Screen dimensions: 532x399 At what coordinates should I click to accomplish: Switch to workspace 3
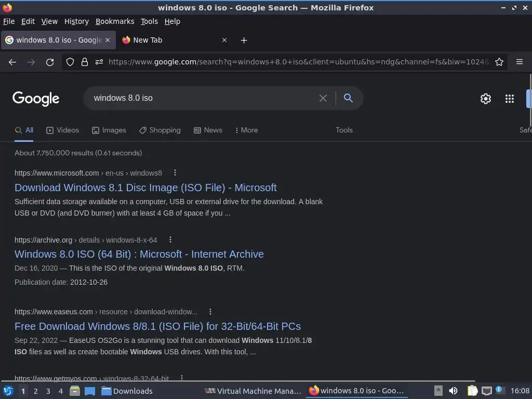click(x=48, y=391)
